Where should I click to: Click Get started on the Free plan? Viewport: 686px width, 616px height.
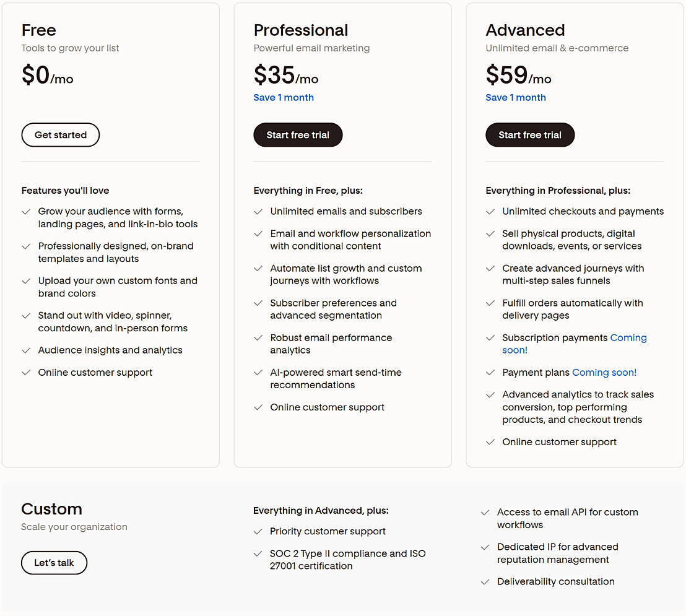point(61,135)
